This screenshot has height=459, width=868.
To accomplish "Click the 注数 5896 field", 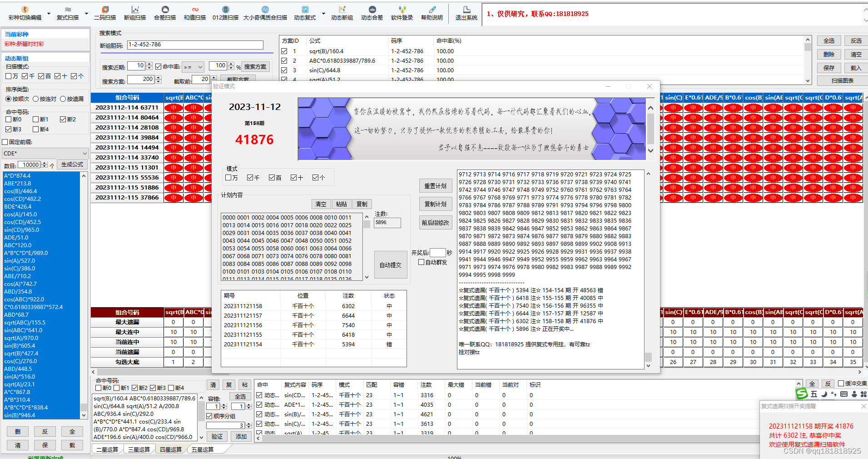I will click(387, 223).
